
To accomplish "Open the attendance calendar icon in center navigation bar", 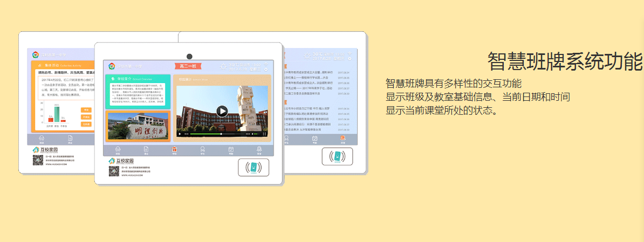I will click(231, 150).
